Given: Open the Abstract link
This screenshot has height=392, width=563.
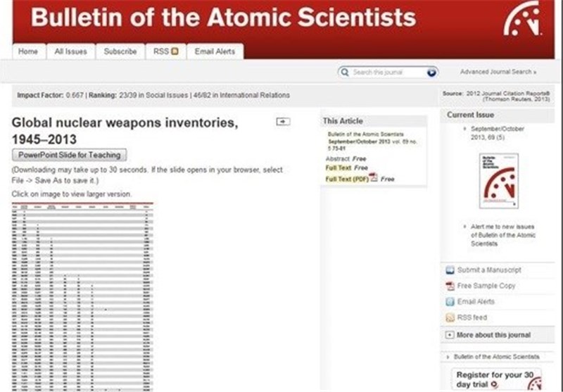Looking at the screenshot, I should [x=338, y=158].
